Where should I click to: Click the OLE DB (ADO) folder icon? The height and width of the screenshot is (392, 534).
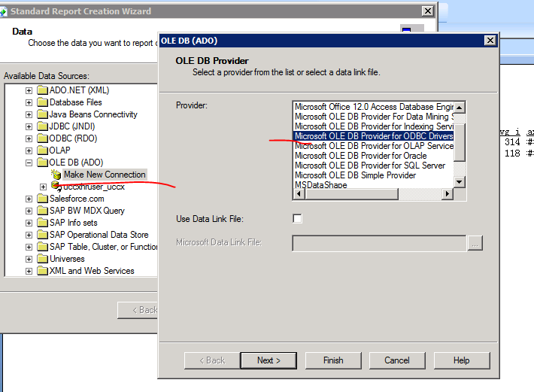point(43,163)
